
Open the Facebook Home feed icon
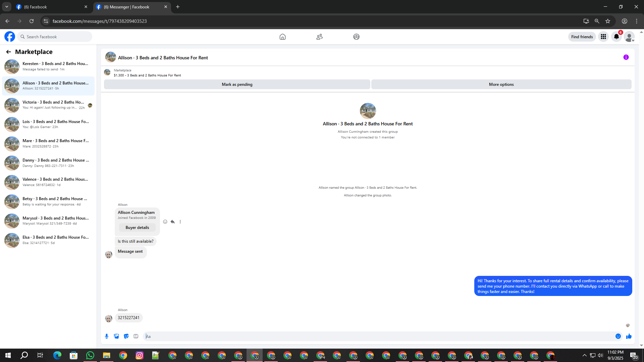pos(282,37)
